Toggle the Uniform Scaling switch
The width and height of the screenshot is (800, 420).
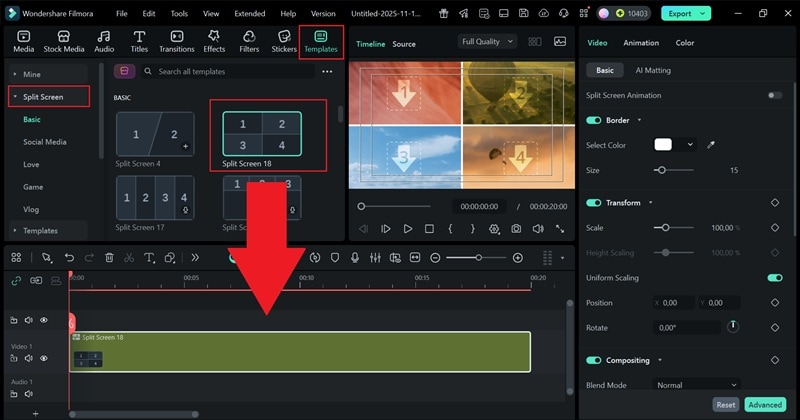[x=774, y=278]
